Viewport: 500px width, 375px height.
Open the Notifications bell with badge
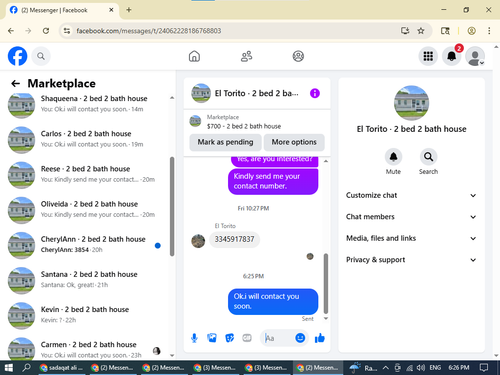(452, 56)
